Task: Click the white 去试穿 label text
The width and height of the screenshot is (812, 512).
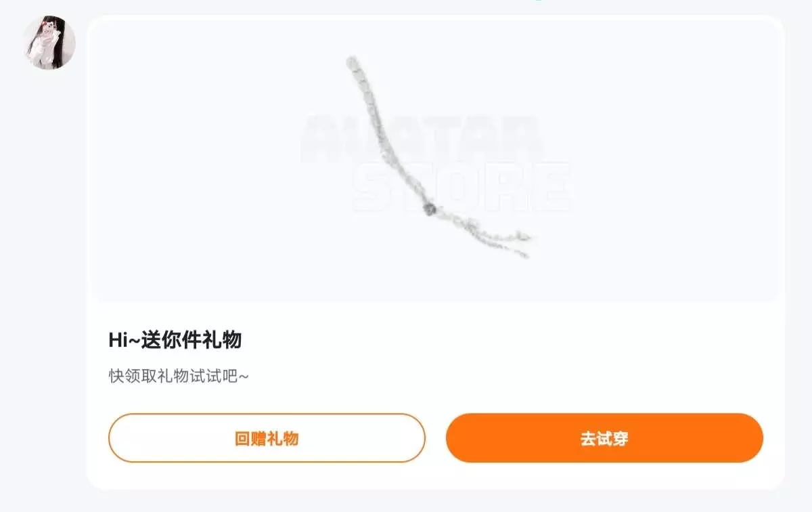Action: [604, 438]
